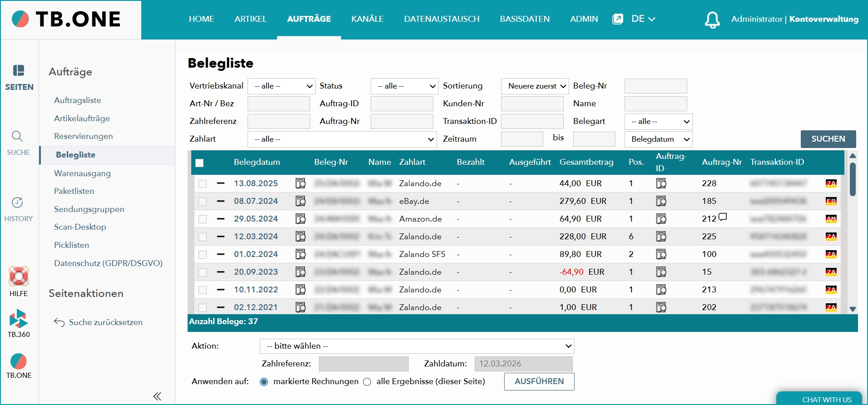This screenshot has width=868, height=405.
Task: Click the SEITEN sidebar icon
Action: (19, 70)
